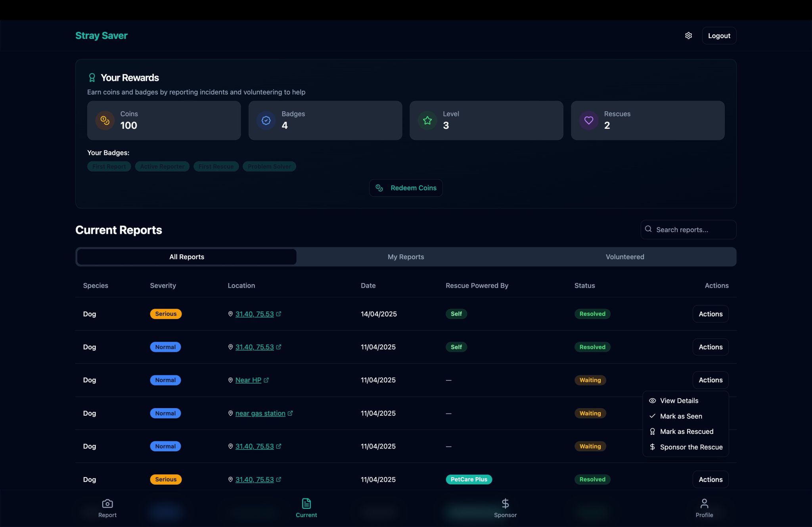Collapse the Actions menu on Near HP row
The width and height of the screenshot is (812, 527).
(x=710, y=380)
